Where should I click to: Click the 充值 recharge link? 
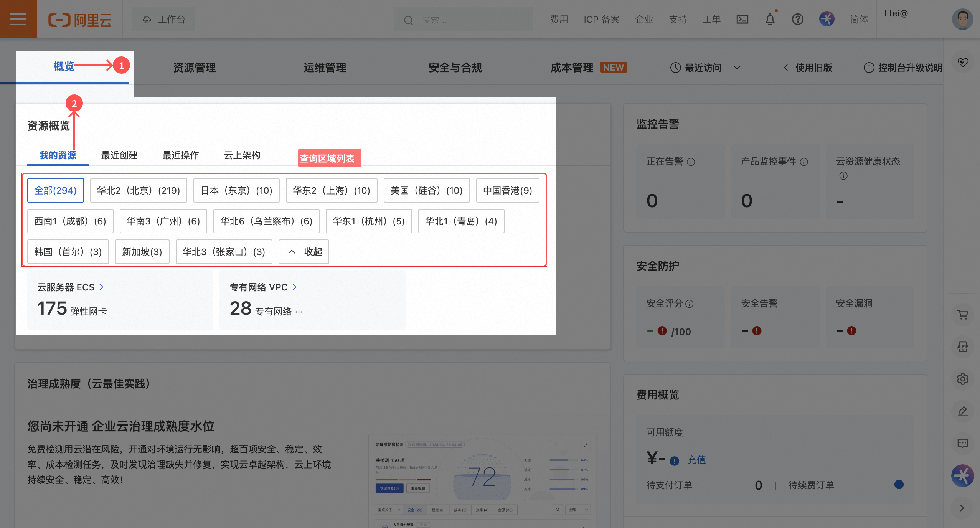[696, 460]
